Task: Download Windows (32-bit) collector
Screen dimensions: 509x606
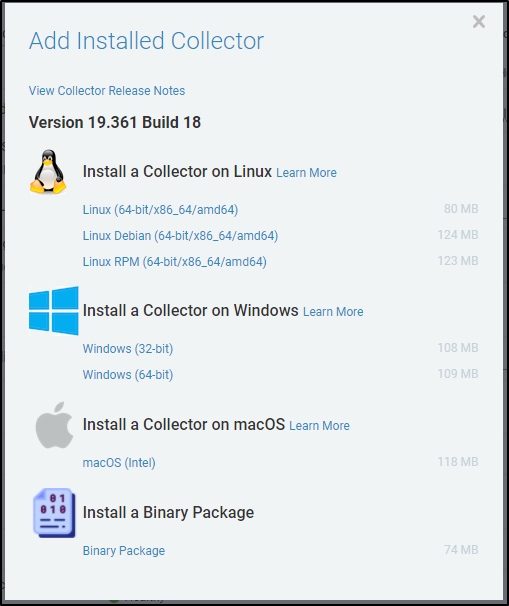Action: tap(128, 349)
